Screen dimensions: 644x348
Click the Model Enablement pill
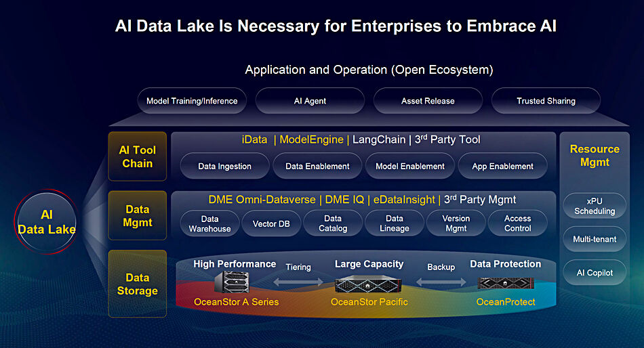pos(409,166)
